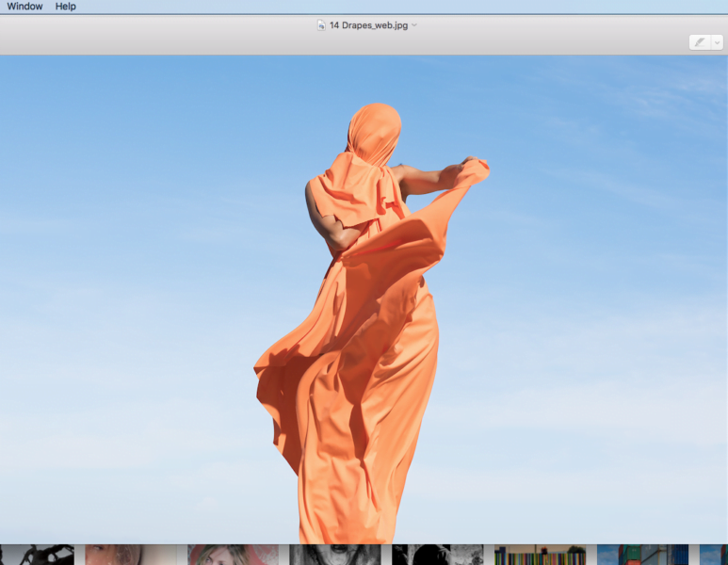Click the 14 Drapes_web.jpg window title
Image resolution: width=728 pixels, height=565 pixels.
click(x=367, y=25)
